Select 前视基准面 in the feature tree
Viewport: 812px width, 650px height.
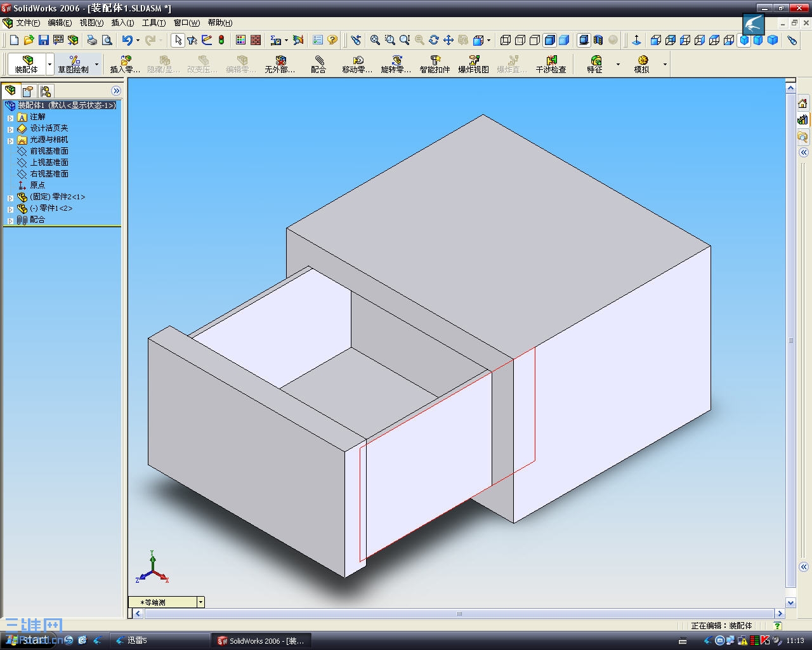[x=49, y=151]
